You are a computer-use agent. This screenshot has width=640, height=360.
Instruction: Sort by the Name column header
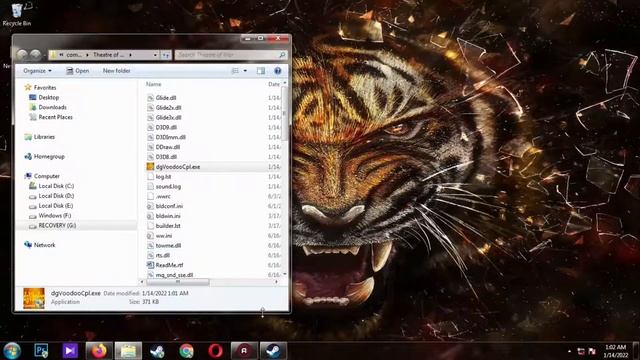point(153,84)
